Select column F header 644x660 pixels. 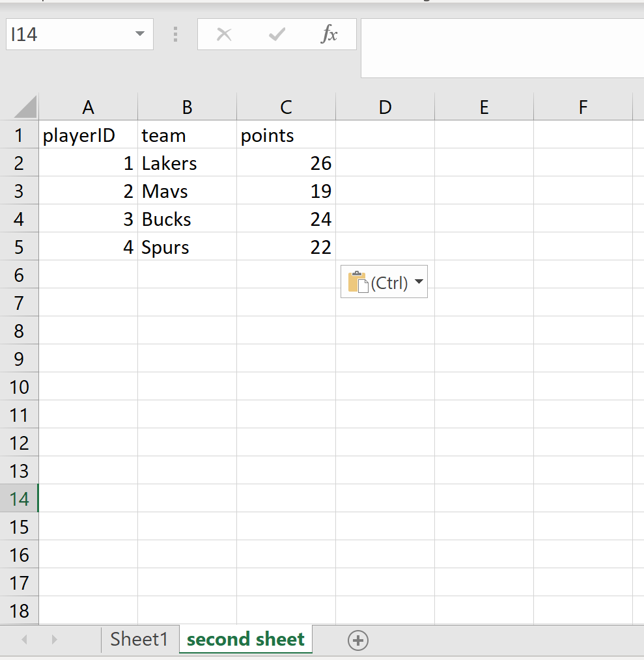583,107
